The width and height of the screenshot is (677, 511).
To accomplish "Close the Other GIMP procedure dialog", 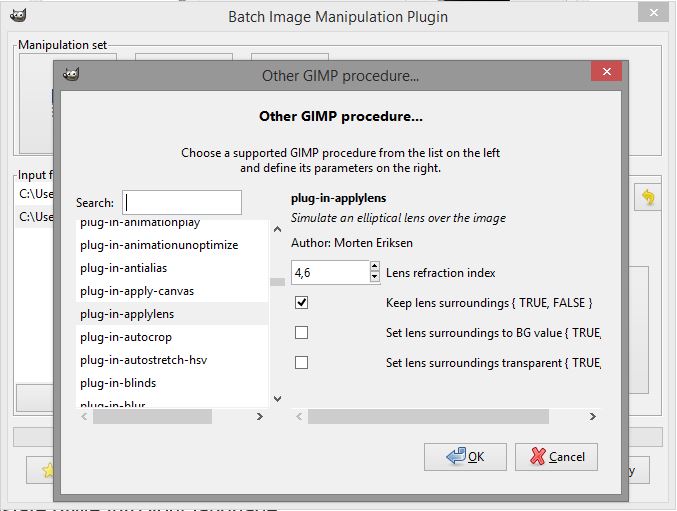I will pos(606,71).
